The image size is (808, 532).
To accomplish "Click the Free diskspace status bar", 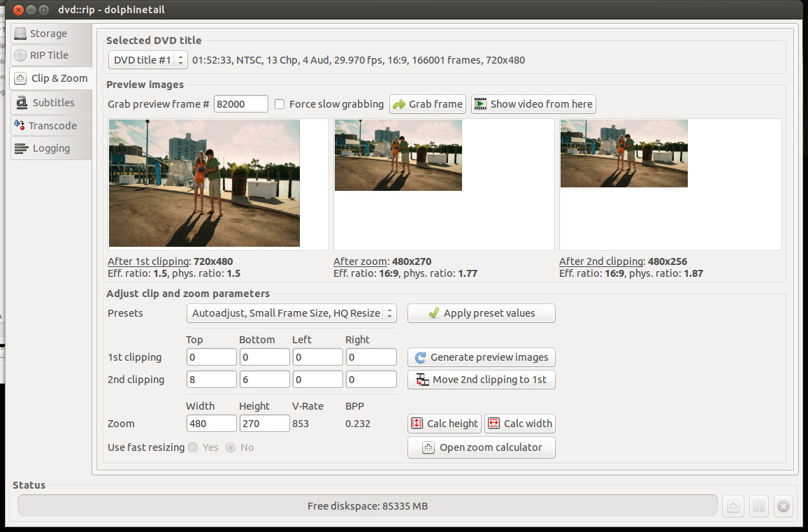I will [367, 506].
